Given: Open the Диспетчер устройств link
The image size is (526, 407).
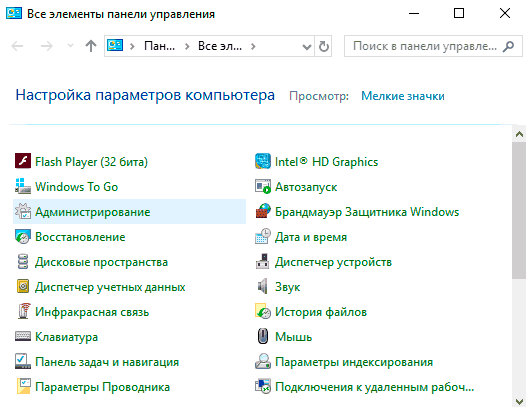Looking at the screenshot, I should pyautogui.click(x=333, y=262).
